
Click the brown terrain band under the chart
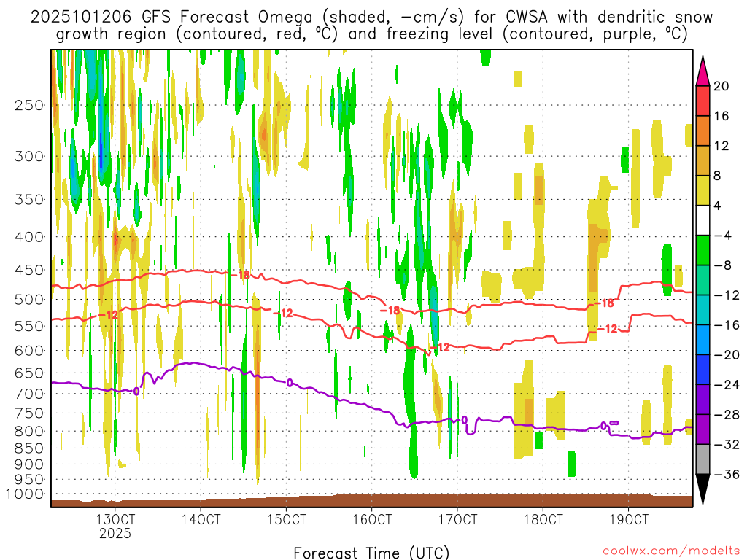pyautogui.click(x=371, y=501)
